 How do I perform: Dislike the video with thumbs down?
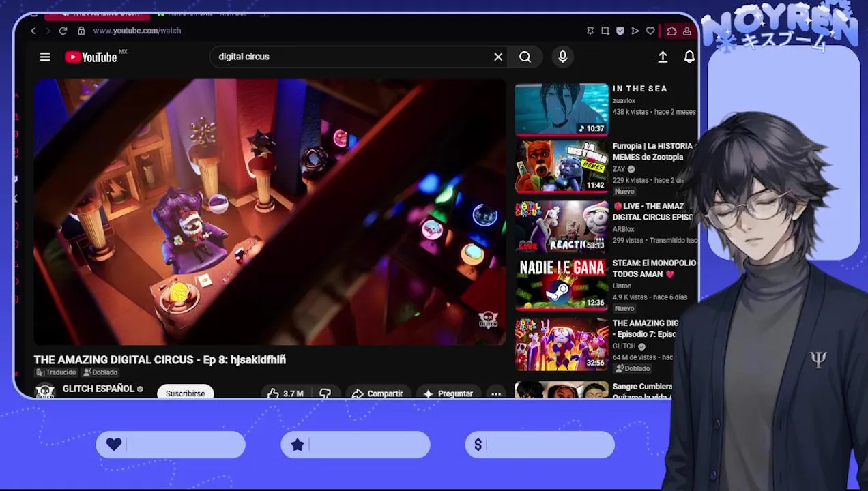[x=325, y=393]
